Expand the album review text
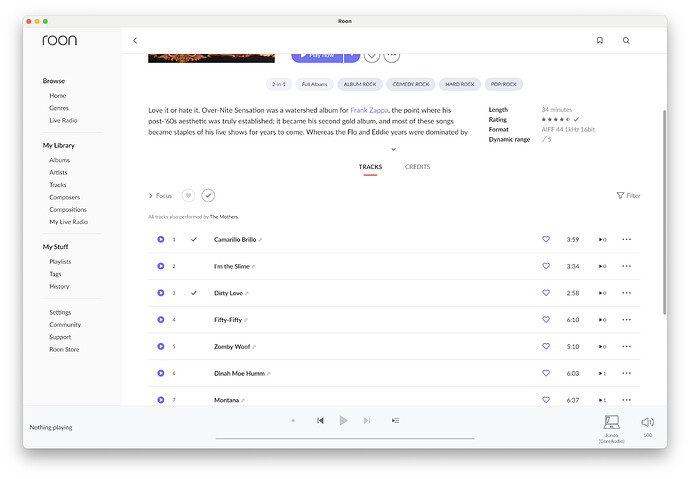 (x=393, y=149)
